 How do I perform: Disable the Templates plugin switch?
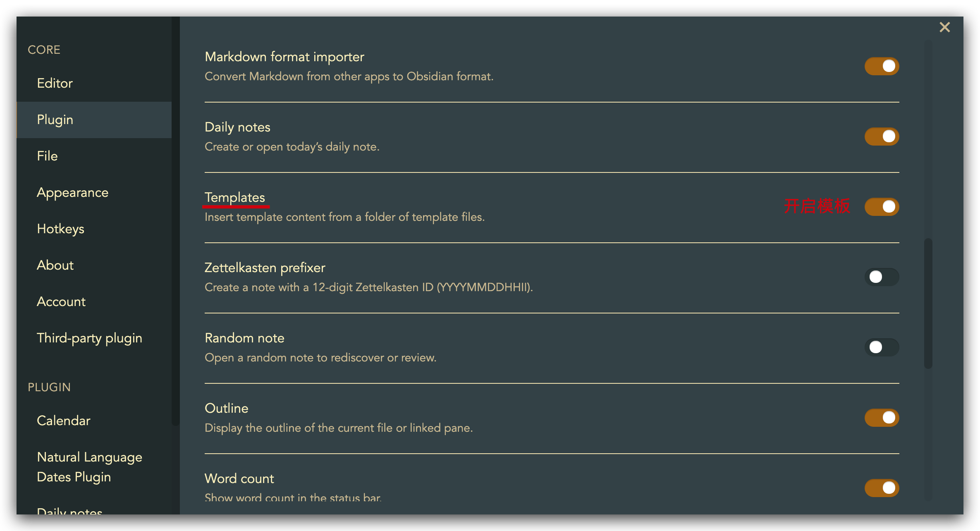pos(882,207)
